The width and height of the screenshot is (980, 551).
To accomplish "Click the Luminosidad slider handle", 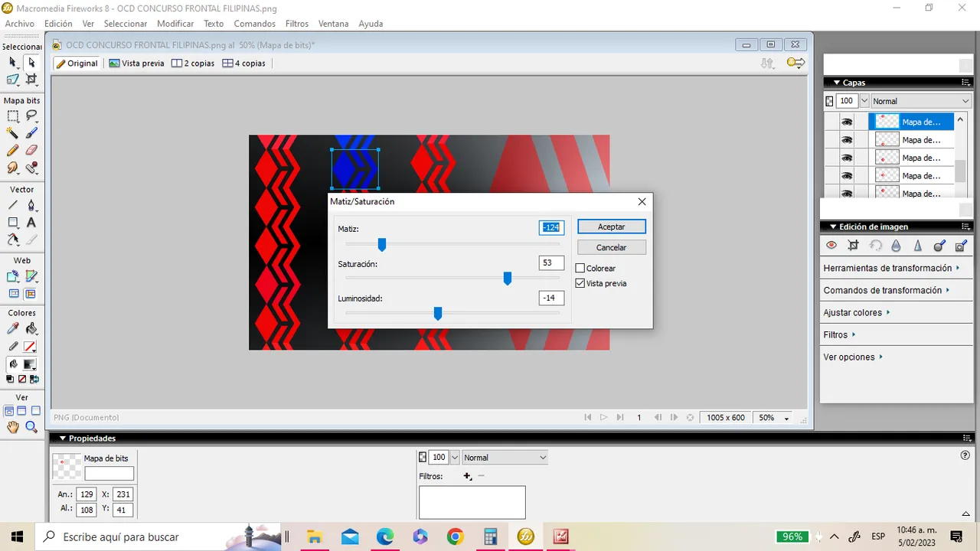I will click(438, 313).
